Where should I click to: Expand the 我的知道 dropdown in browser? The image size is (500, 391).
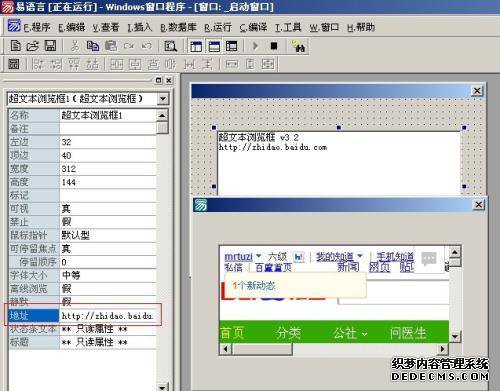(360, 256)
